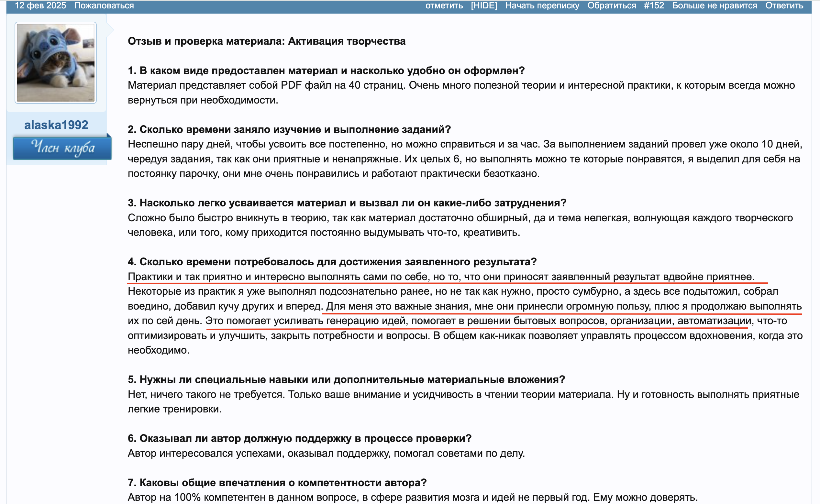820x504 pixels.
Task: Click the question 1 heading about material format
Action: [326, 71]
